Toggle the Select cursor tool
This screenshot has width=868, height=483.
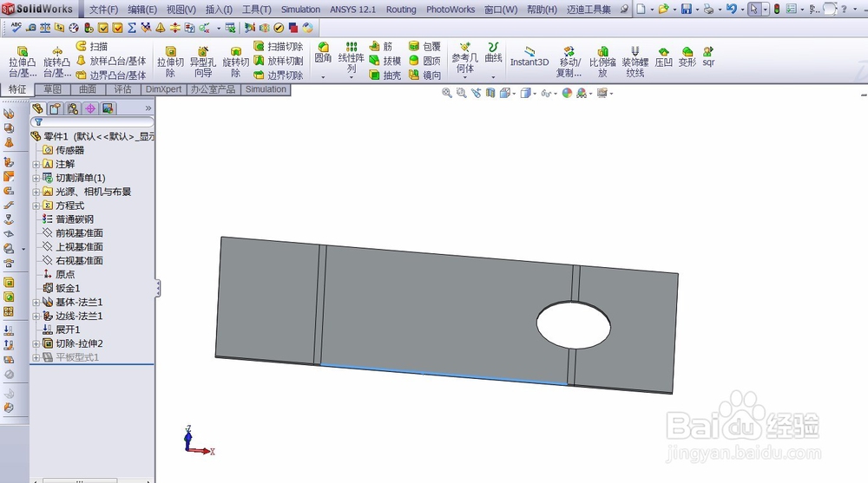tap(754, 9)
